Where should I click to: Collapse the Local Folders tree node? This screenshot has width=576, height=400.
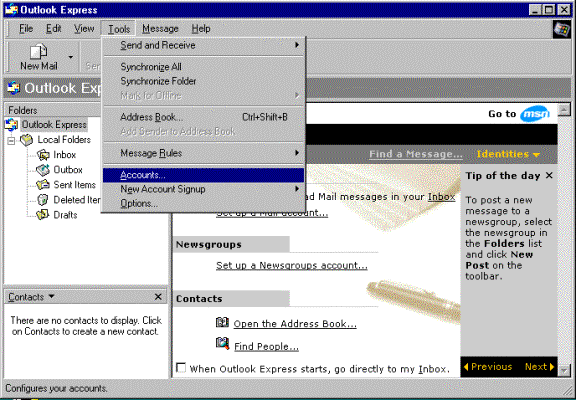[11, 140]
